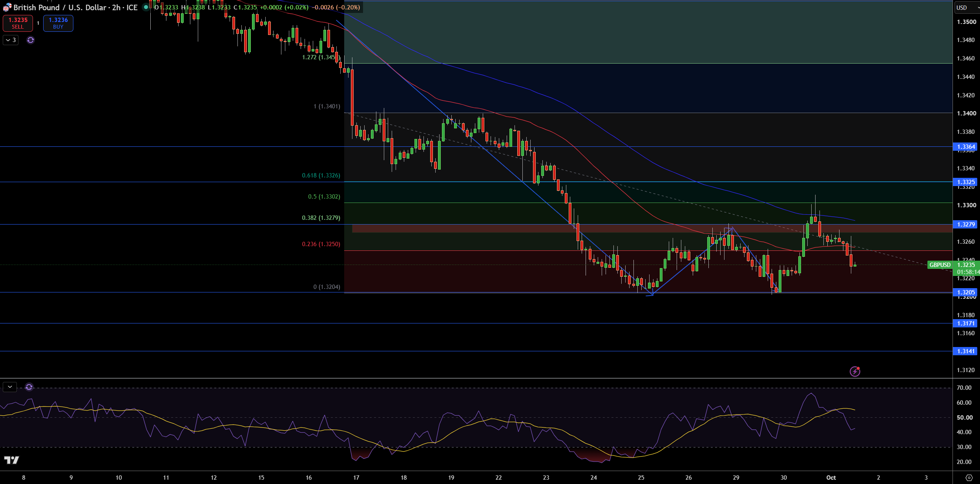
Task: Click the Fib label 1 (1.3401)
Action: [x=327, y=106]
